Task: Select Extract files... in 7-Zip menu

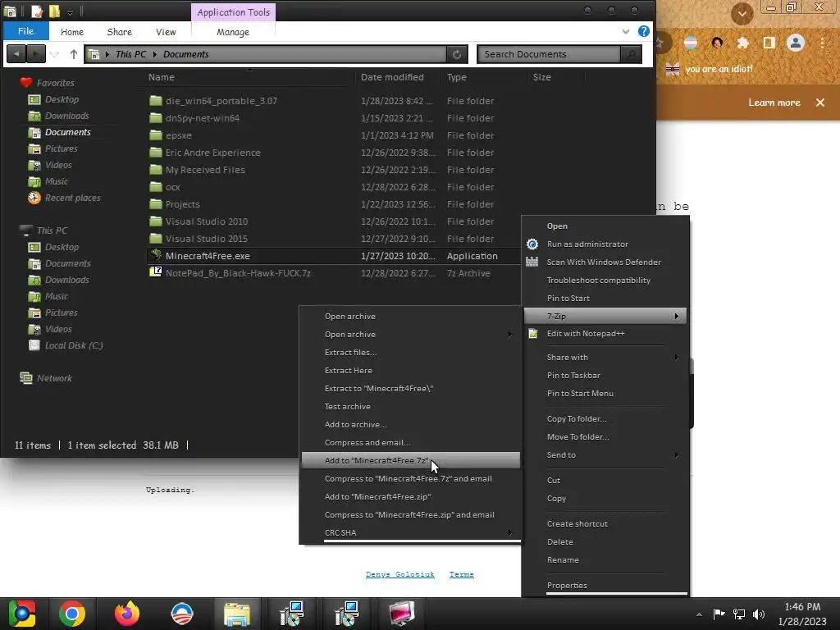Action: [410, 352]
